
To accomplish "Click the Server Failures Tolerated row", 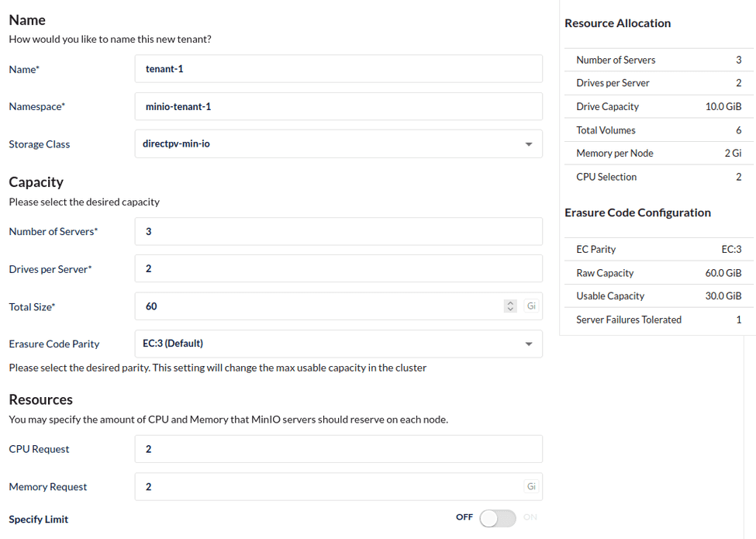I will click(x=658, y=320).
